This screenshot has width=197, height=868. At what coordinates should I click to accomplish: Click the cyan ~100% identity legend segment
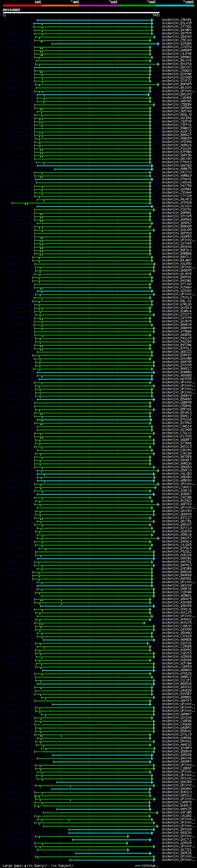[175, 6]
